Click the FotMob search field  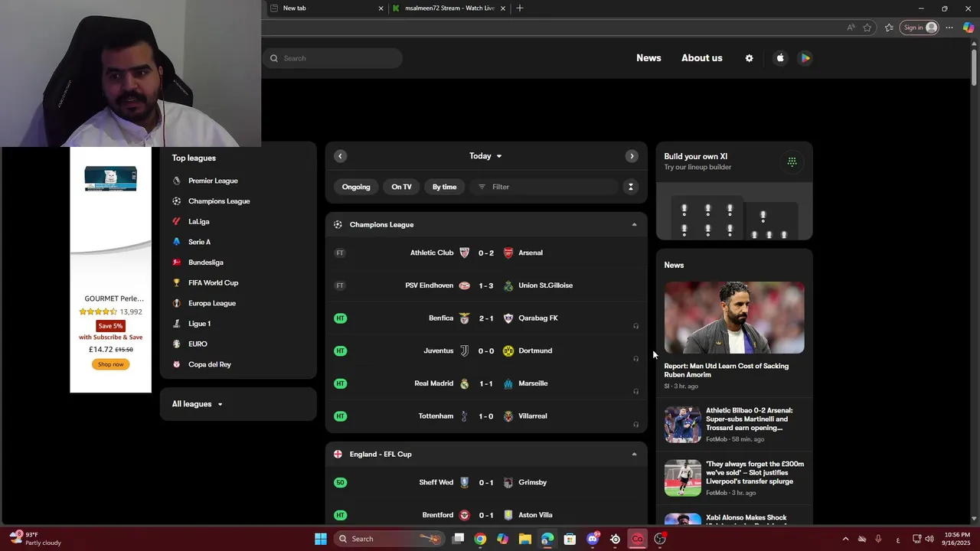(333, 58)
